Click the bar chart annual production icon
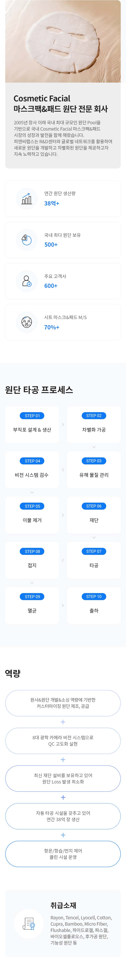 pyautogui.click(x=27, y=199)
